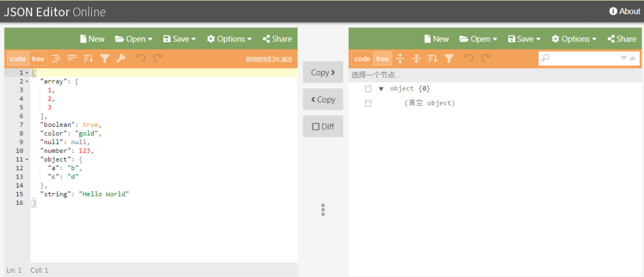The image size is (644, 277).
Task: Click the 选择一个节点 navigation bar
Action: (496, 76)
